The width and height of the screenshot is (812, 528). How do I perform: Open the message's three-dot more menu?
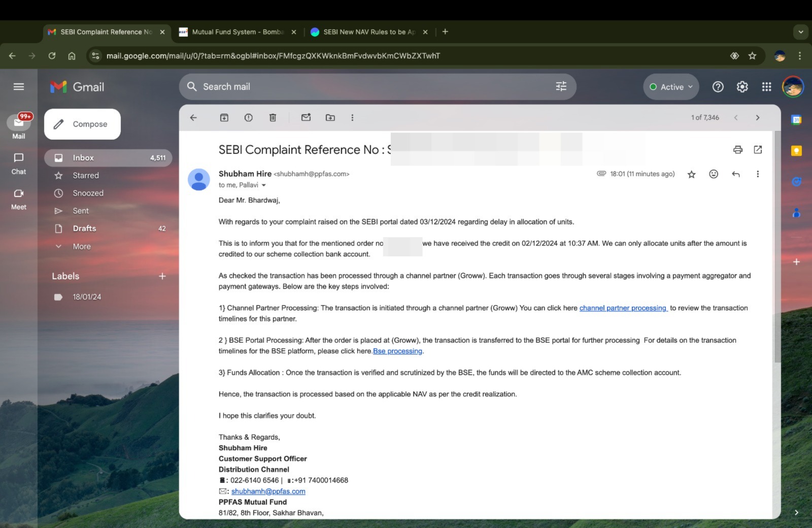tap(758, 174)
